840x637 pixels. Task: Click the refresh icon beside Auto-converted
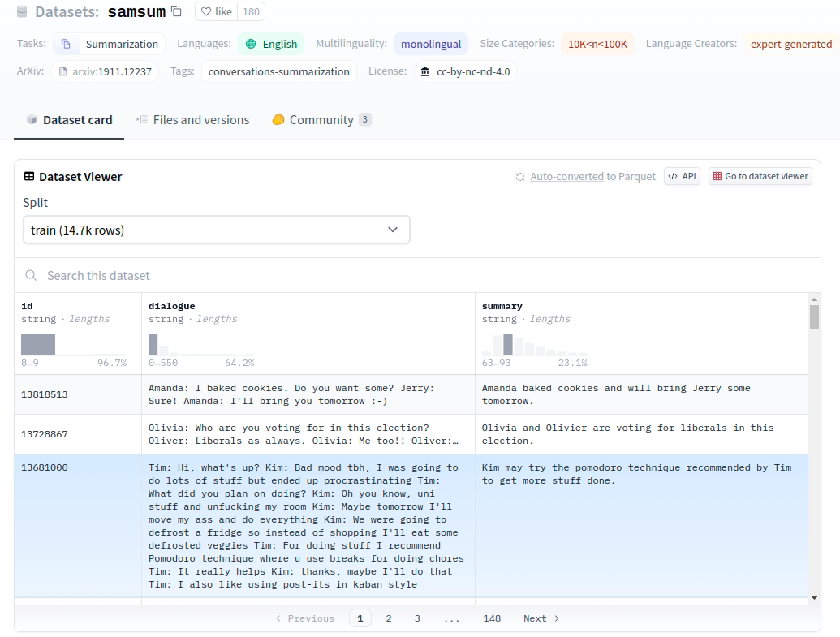(520, 177)
